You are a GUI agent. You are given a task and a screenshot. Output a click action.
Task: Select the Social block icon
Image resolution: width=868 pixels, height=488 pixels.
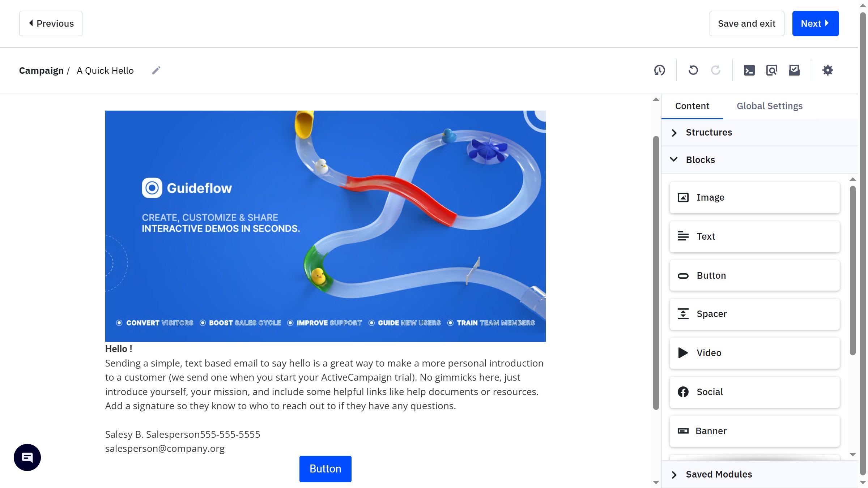[x=683, y=392]
